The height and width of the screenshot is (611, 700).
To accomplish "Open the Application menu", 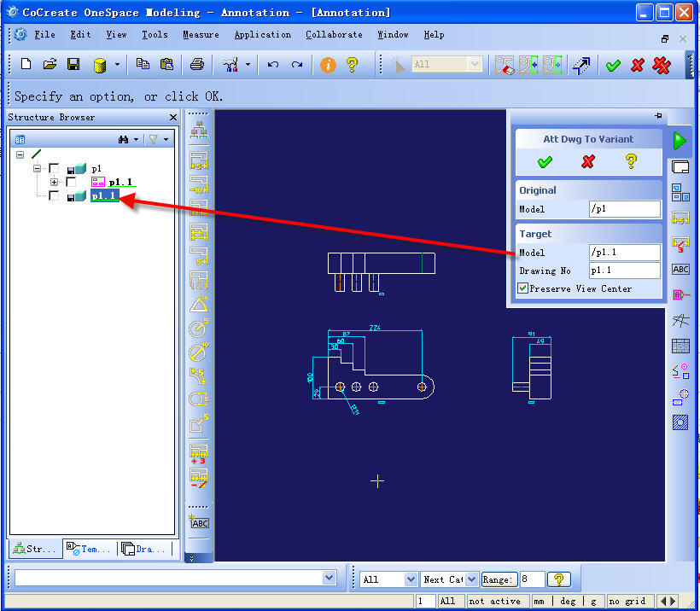I will pos(263,34).
